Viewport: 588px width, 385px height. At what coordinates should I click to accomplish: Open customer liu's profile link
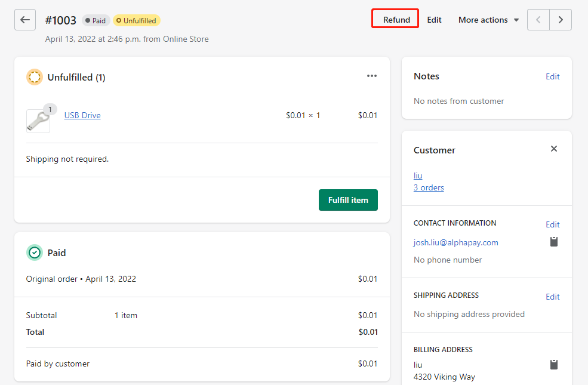pyautogui.click(x=418, y=176)
